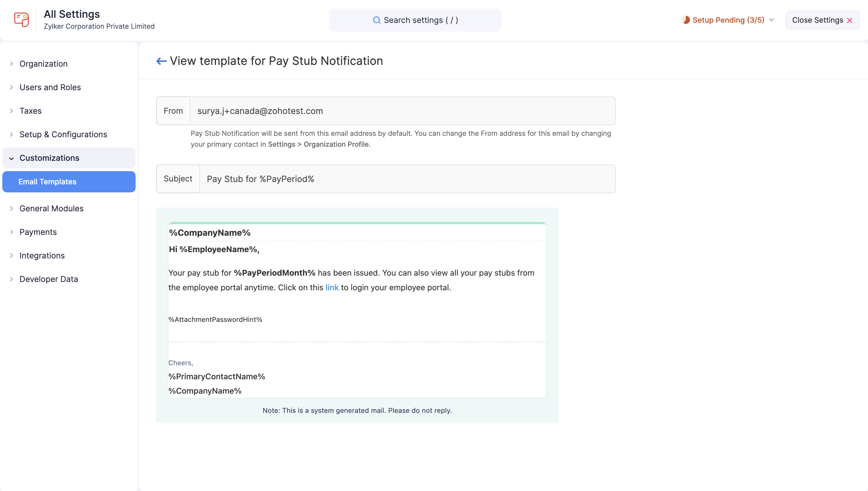This screenshot has height=491, width=868.
Task: Click the search magnifier icon
Action: click(x=377, y=20)
